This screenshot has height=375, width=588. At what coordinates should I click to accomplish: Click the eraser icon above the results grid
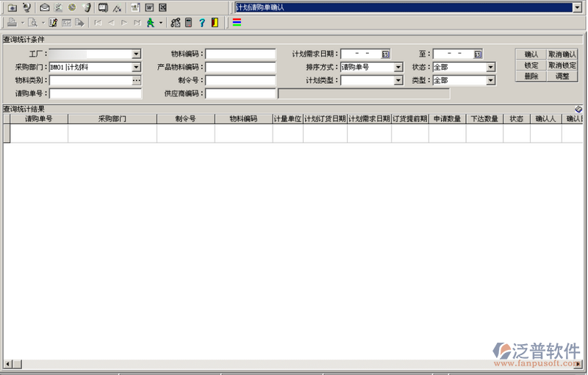click(x=579, y=109)
